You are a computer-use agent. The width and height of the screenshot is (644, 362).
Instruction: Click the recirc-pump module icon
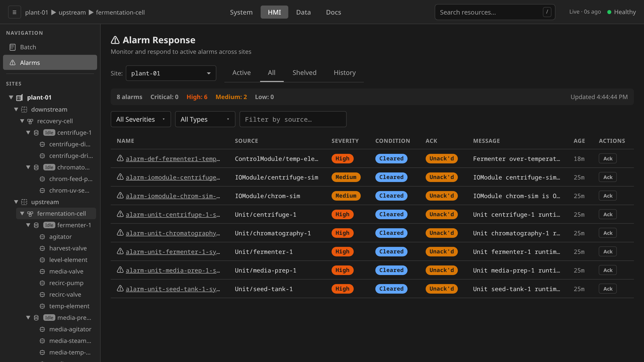[42, 283]
